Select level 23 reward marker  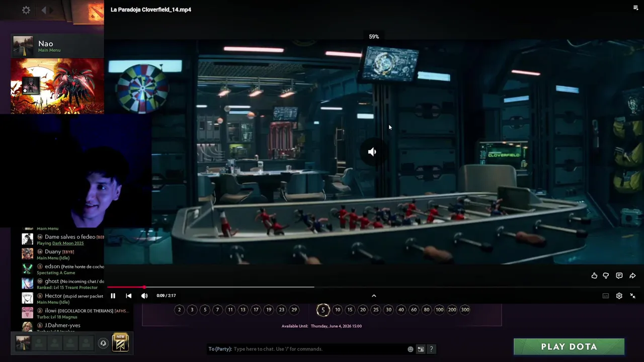tap(282, 310)
